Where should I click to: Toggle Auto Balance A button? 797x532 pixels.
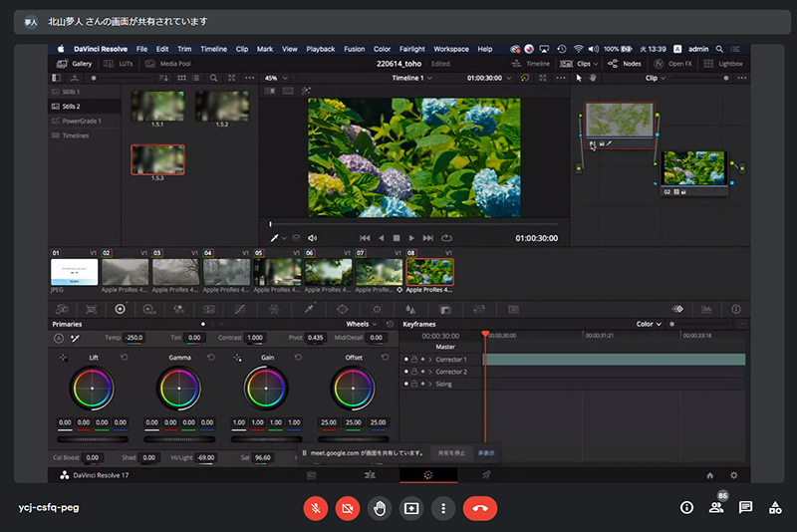pos(59,338)
